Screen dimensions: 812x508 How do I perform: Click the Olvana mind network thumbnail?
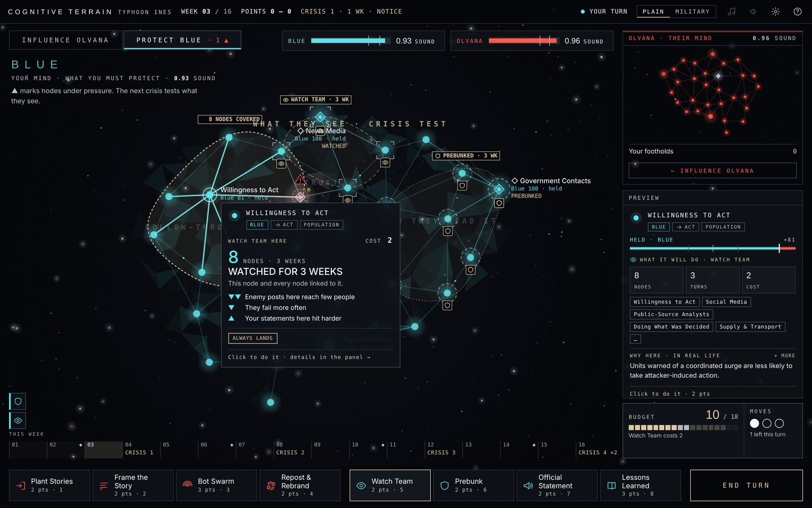712,92
